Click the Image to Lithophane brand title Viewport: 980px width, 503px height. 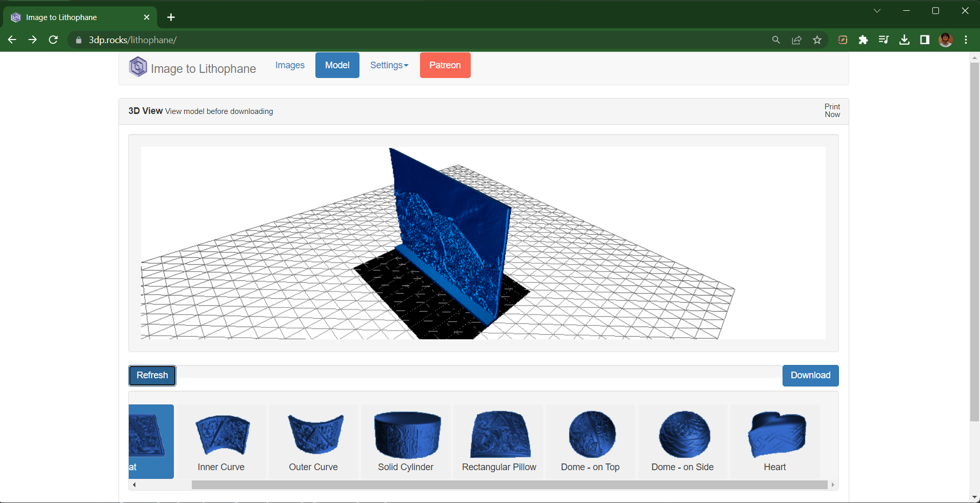point(203,69)
